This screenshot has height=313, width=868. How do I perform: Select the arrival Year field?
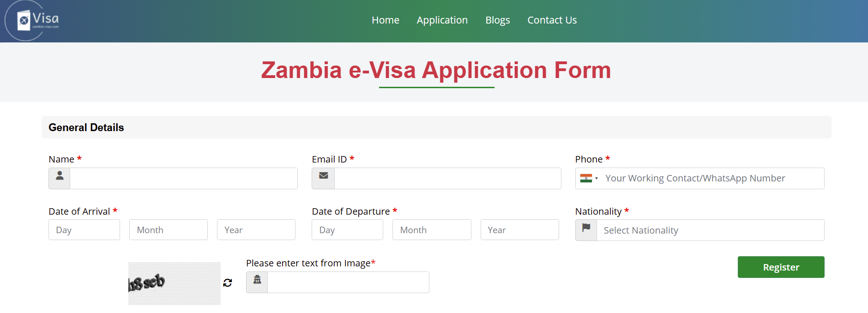[x=256, y=230]
